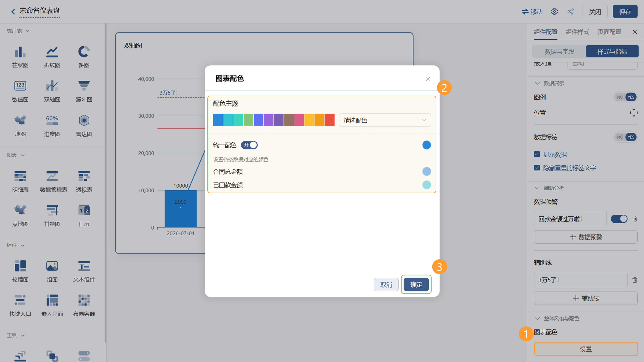Uncheck the 隐藏重叠的标签文字 checkbox
This screenshot has width=644, height=362.
pos(537,168)
